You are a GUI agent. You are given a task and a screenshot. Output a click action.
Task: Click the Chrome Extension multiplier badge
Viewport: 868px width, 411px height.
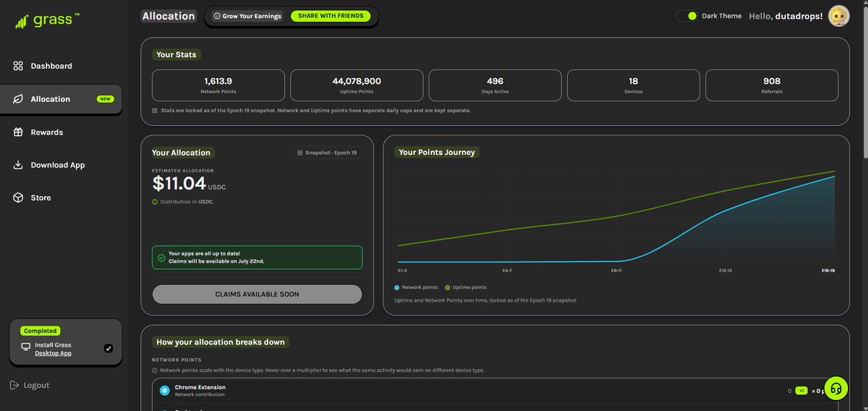pos(801,391)
